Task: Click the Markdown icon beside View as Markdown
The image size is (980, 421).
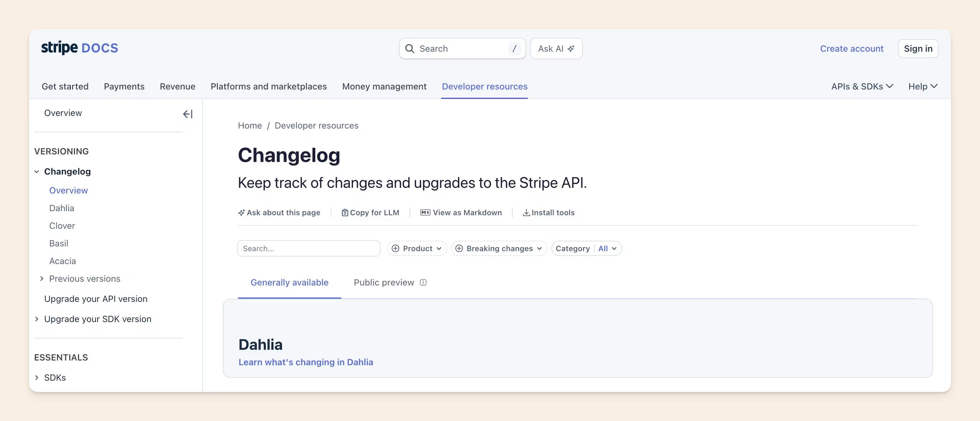Action: (425, 213)
